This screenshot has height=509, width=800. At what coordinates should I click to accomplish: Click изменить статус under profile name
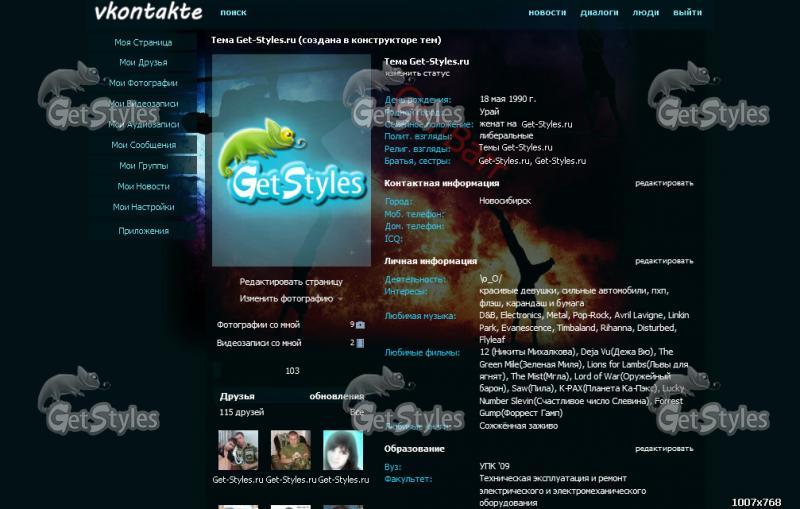[417, 73]
